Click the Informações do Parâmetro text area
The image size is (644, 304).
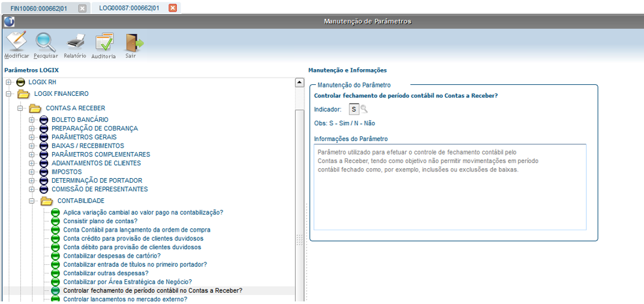click(450, 187)
